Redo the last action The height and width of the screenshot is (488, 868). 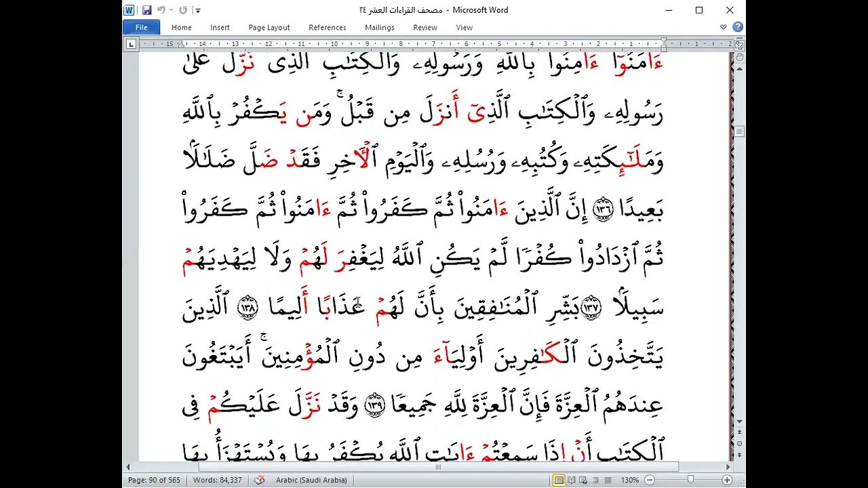point(183,10)
